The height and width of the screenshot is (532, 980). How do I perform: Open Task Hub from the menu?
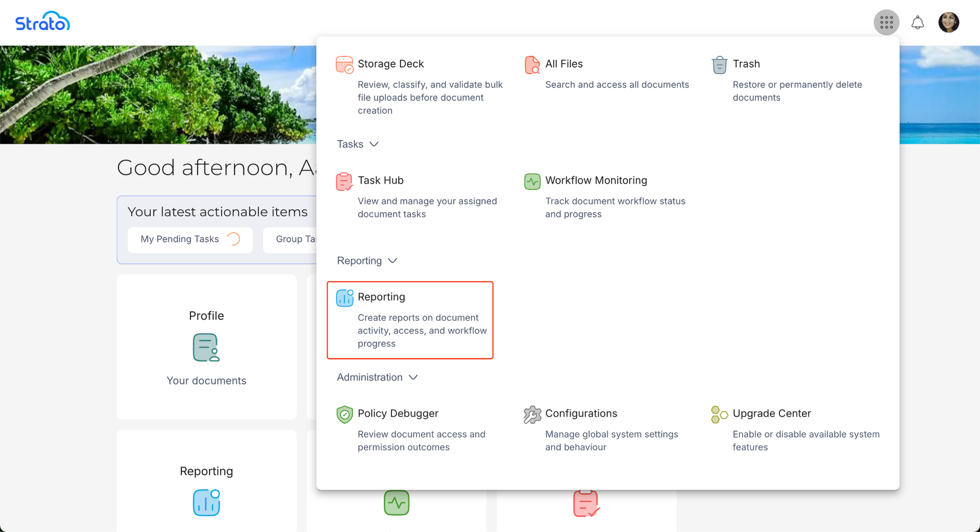click(380, 181)
